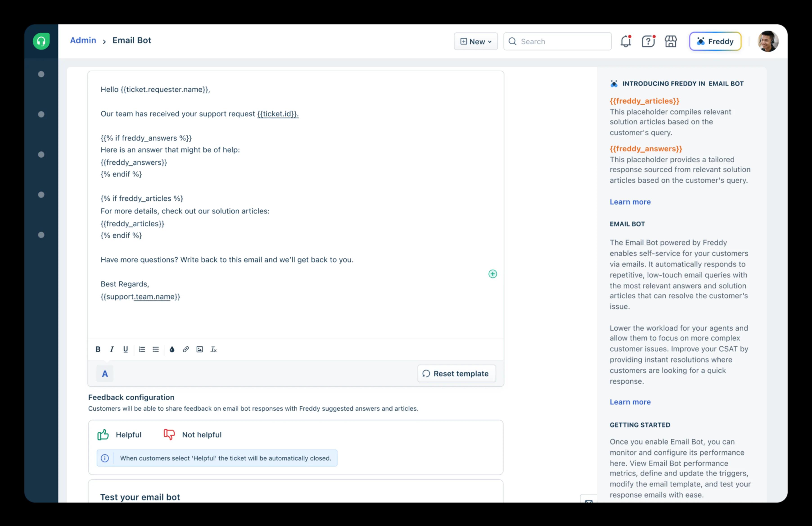The image size is (812, 526).
Task: Open the marketplace store icon
Action: [x=671, y=41]
